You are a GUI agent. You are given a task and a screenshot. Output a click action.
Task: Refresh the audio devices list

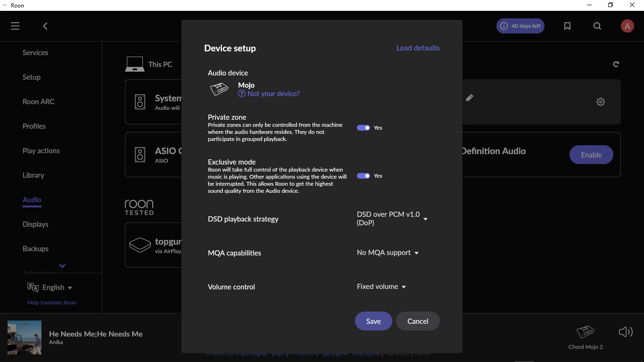[616, 64]
